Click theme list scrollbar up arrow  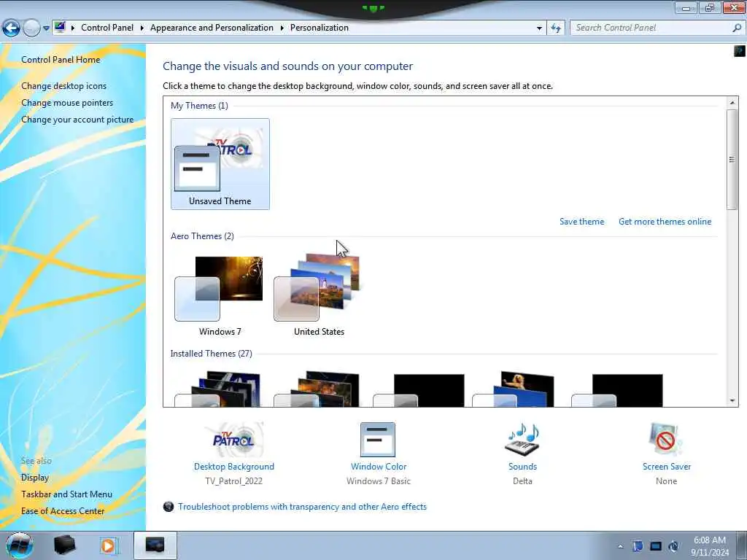(x=732, y=103)
